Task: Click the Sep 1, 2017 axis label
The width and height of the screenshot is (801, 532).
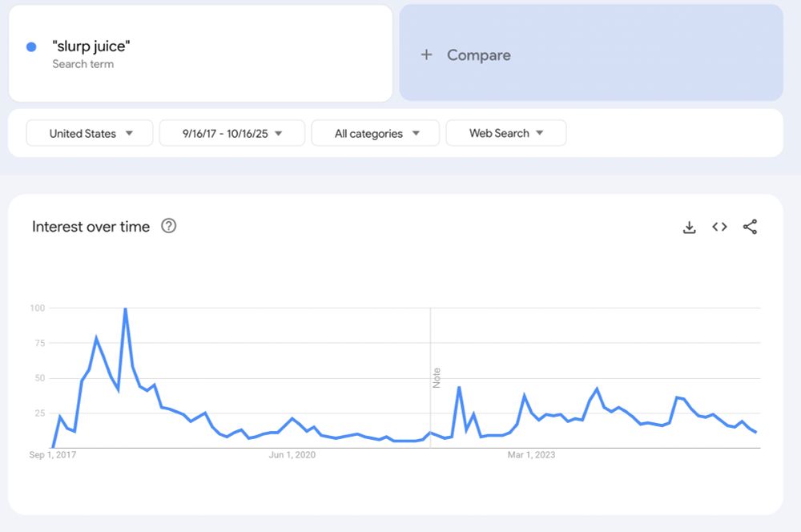Action: pyautogui.click(x=53, y=455)
